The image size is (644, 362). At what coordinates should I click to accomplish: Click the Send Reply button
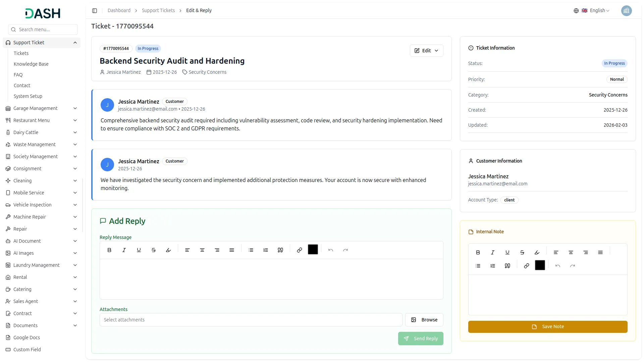tap(421, 339)
